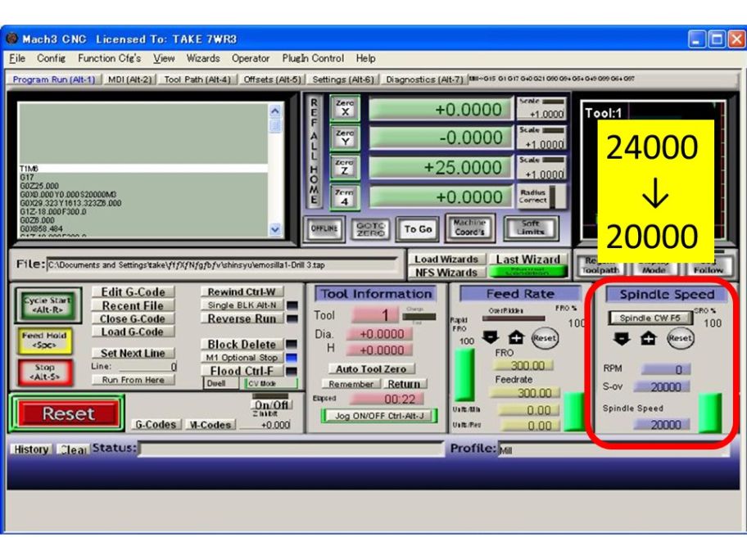Click Auto Tool Zero button

point(371,369)
